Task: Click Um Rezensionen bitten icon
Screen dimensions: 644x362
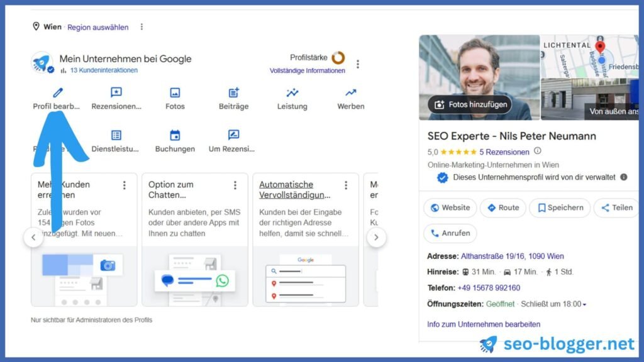Action: [x=233, y=134]
